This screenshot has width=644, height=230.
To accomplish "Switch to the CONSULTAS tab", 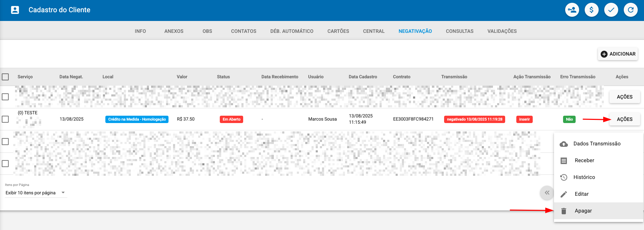I will click(x=459, y=31).
